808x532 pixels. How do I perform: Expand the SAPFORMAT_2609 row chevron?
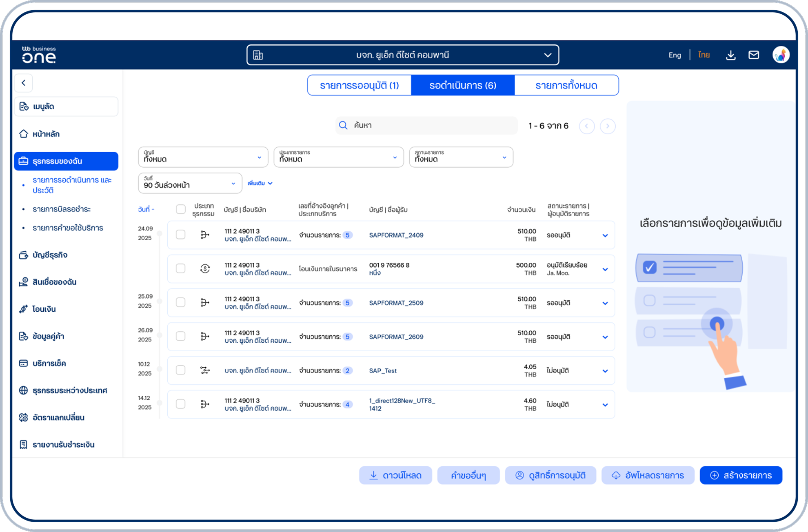tap(605, 337)
